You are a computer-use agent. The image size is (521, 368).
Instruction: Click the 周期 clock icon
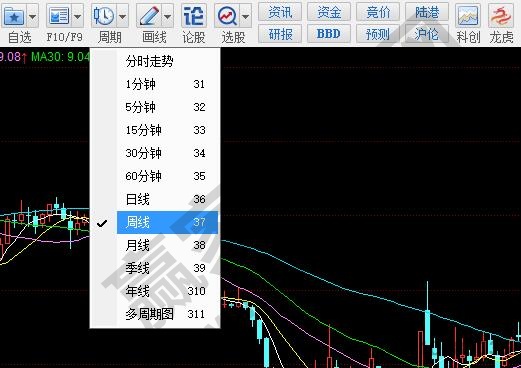click(x=104, y=16)
